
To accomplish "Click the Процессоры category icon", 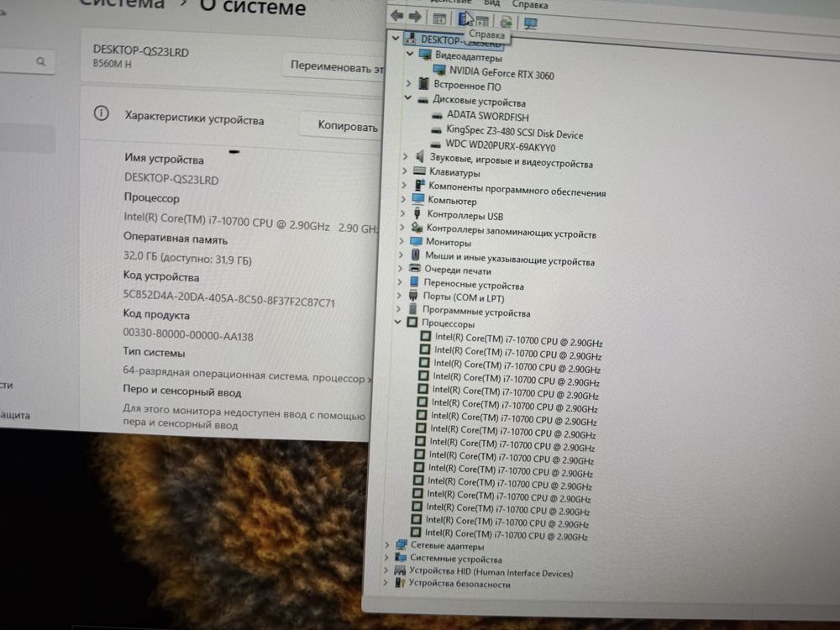I will click(x=412, y=322).
